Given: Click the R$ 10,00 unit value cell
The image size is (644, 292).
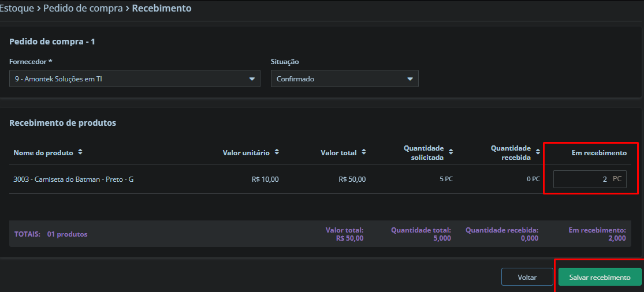Looking at the screenshot, I should point(265,179).
